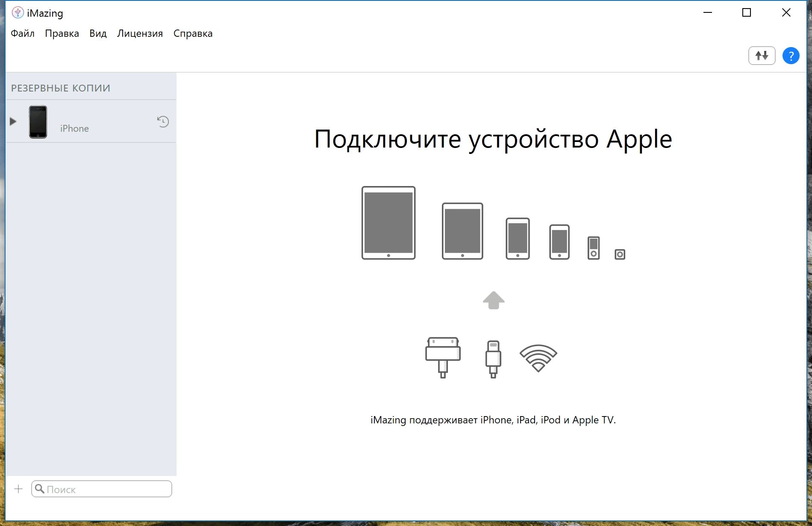The height and width of the screenshot is (526, 812).
Task: Open the Файл menu
Action: [x=23, y=33]
